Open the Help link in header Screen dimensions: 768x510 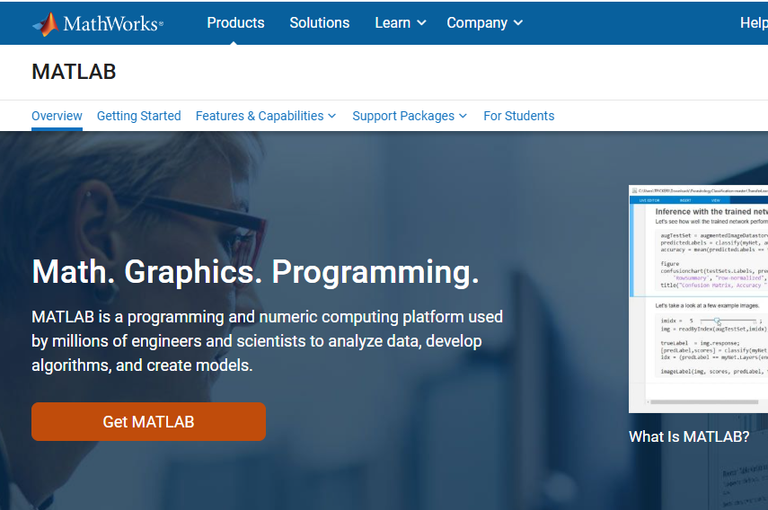(x=754, y=23)
